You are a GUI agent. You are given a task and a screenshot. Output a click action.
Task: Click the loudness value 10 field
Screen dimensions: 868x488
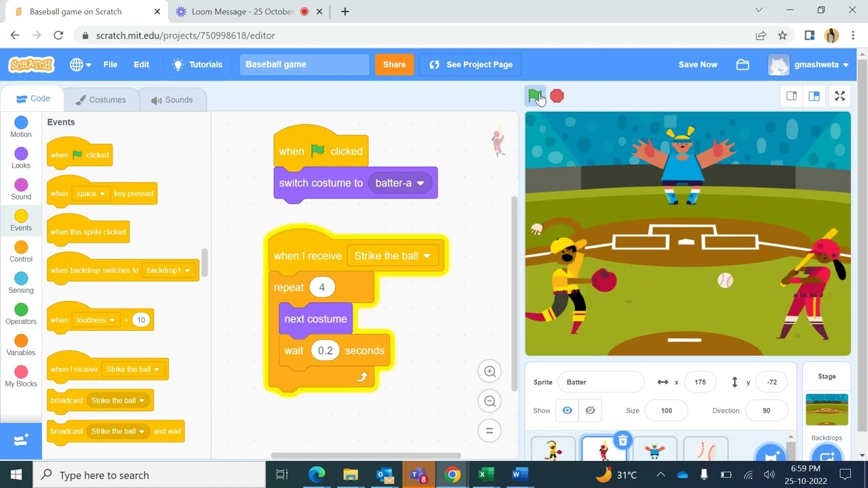pos(141,320)
